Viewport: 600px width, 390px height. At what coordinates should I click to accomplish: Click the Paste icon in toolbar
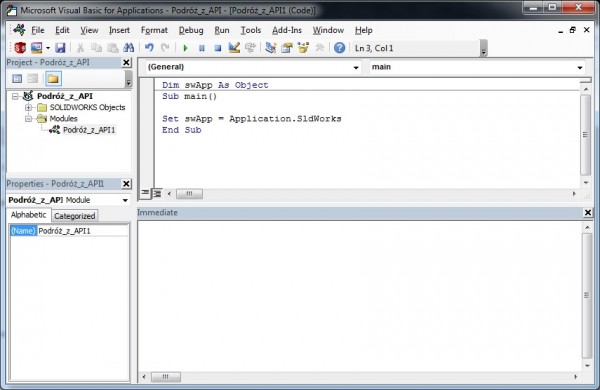click(112, 48)
